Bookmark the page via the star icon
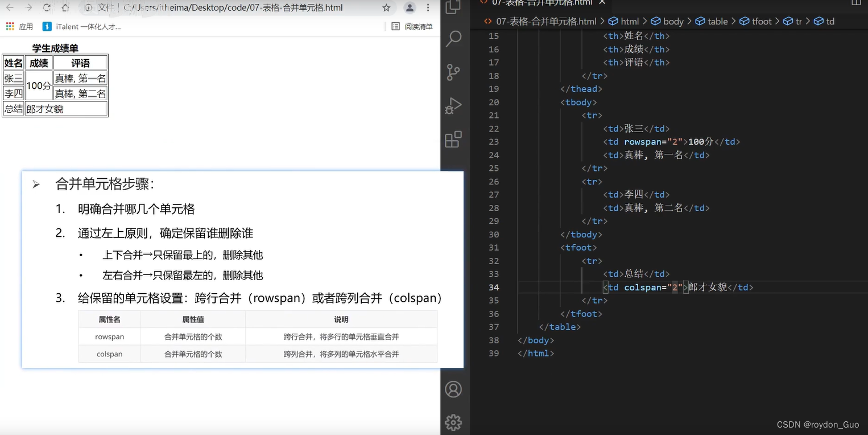Screen dimensions: 868x435 tap(386, 8)
